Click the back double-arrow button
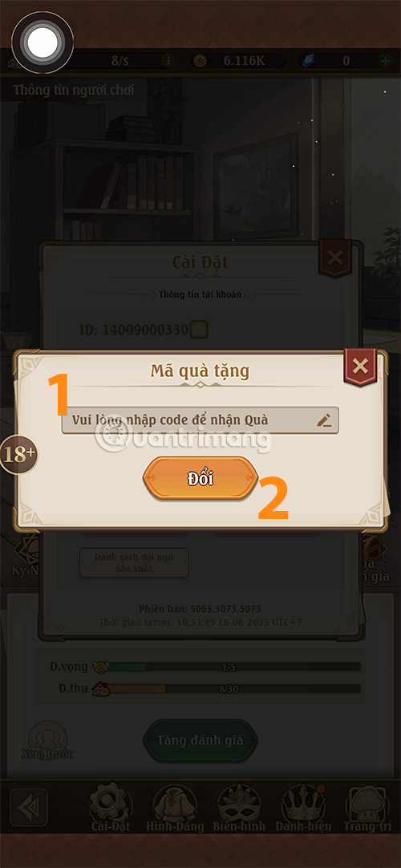 tap(29, 808)
